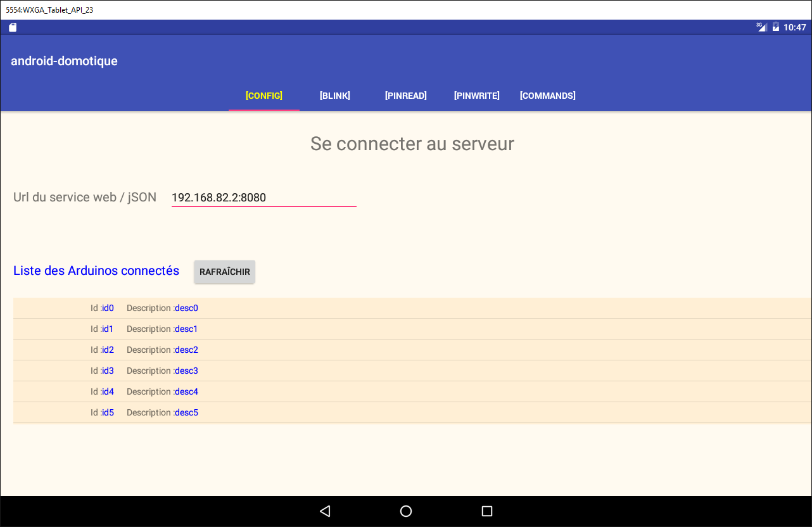Click the web service URL input field
This screenshot has height=527, width=812.
(263, 198)
